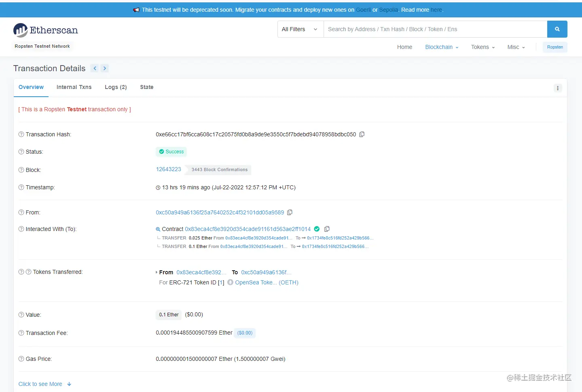Expand the token transfer From triangle
This screenshot has width=582, height=392.
pyautogui.click(x=157, y=272)
